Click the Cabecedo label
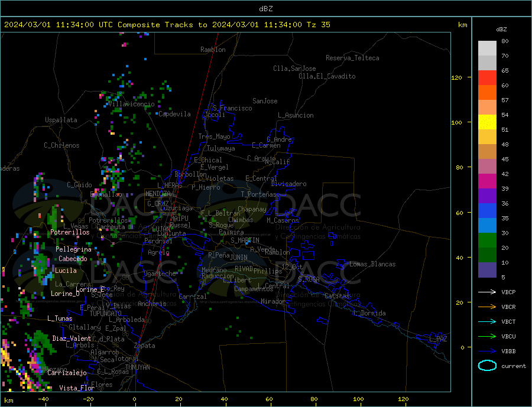This screenshot has width=532, height=407. tap(73, 259)
